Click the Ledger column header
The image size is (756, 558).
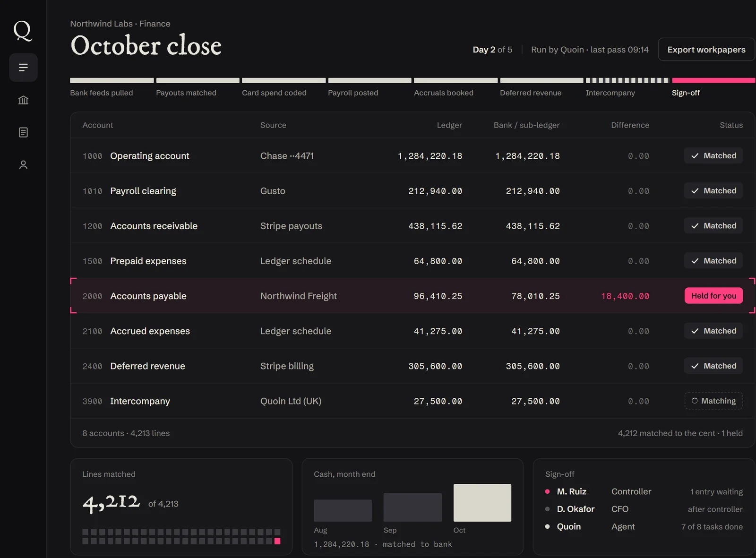(449, 125)
